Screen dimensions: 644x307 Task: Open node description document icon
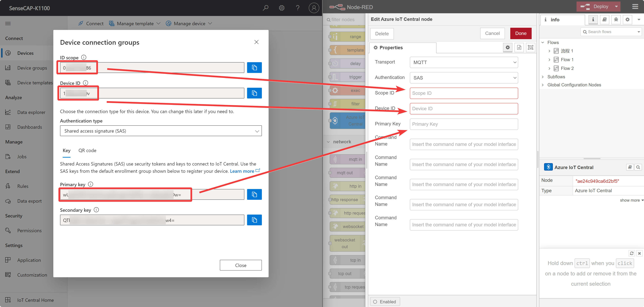click(519, 47)
